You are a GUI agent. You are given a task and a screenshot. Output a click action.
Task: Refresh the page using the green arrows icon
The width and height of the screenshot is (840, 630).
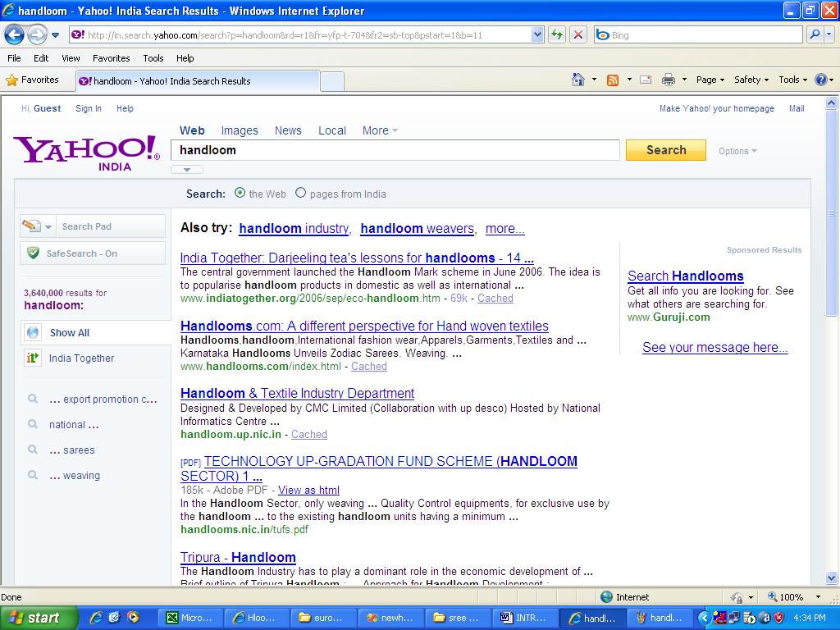coord(557,34)
